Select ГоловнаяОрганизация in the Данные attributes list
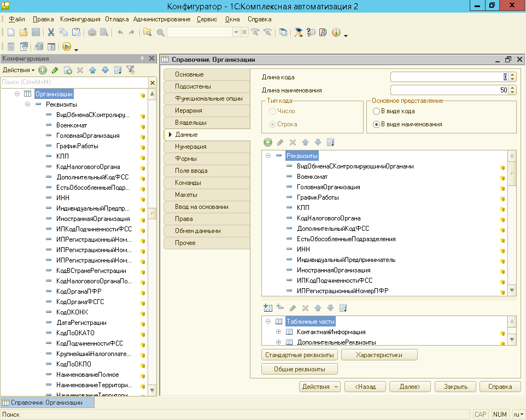Viewport: 526px width, 420px height. click(329, 187)
